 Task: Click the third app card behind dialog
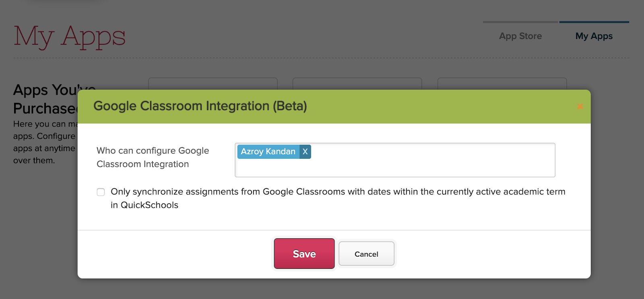click(502, 84)
